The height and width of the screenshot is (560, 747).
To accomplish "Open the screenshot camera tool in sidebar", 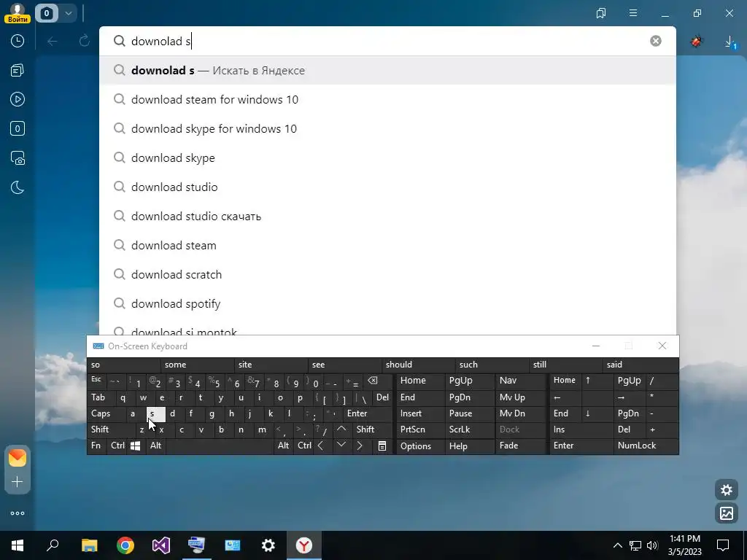I will 18,158.
